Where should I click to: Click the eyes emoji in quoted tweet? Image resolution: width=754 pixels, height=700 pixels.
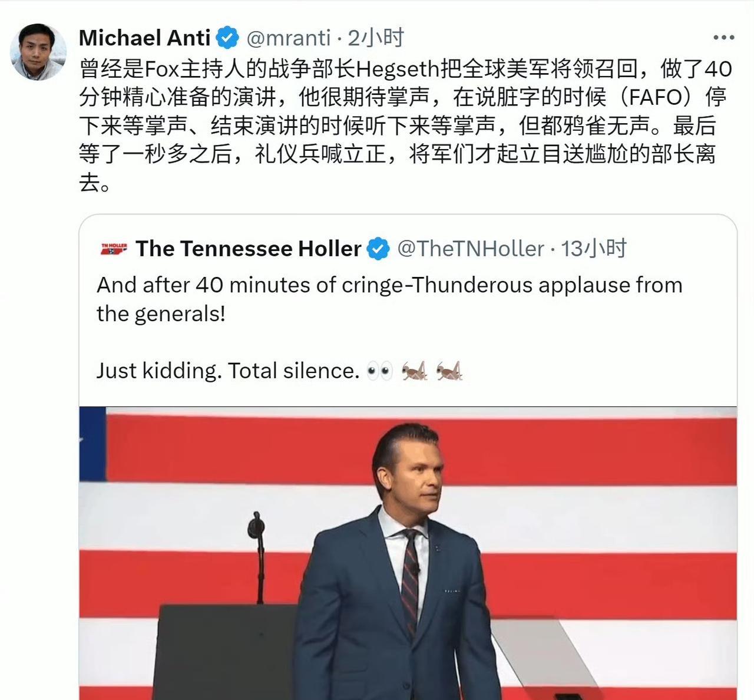[379, 371]
